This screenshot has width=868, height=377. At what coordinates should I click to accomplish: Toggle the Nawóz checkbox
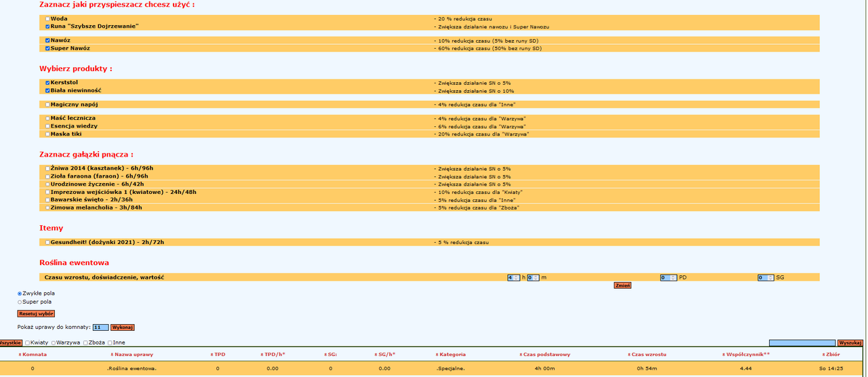point(47,41)
